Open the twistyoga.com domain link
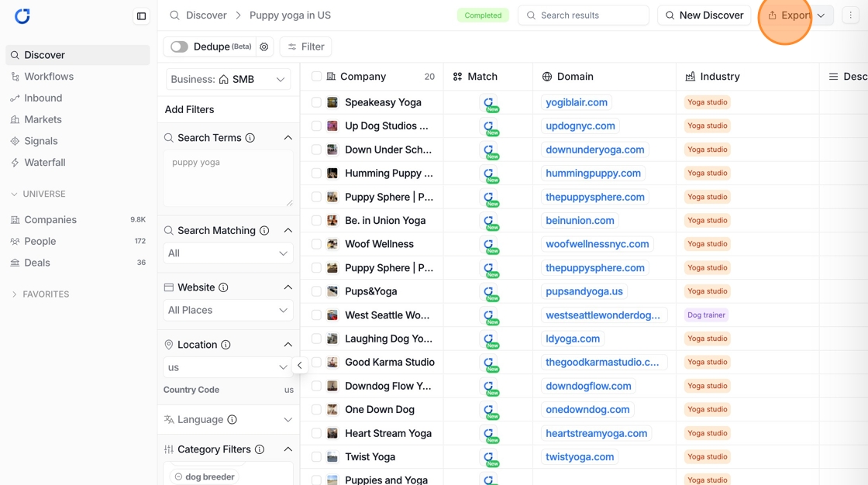The image size is (868, 485). [580, 457]
